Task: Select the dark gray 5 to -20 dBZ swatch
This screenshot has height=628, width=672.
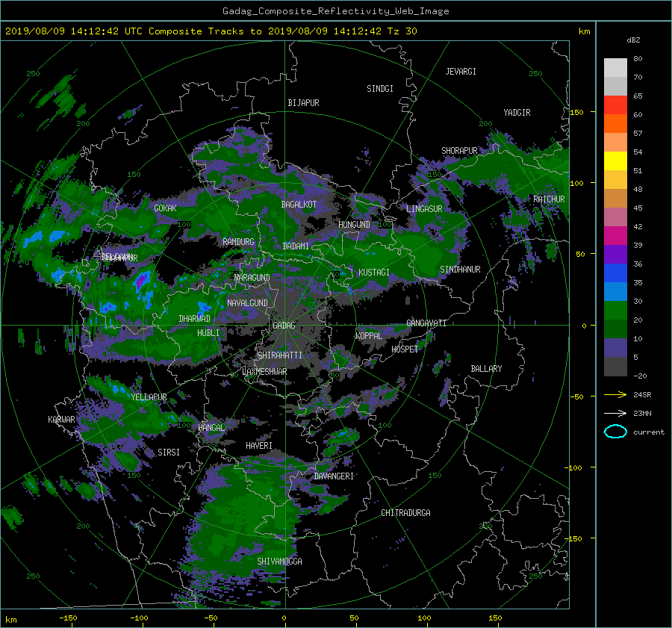Action: 615,367
